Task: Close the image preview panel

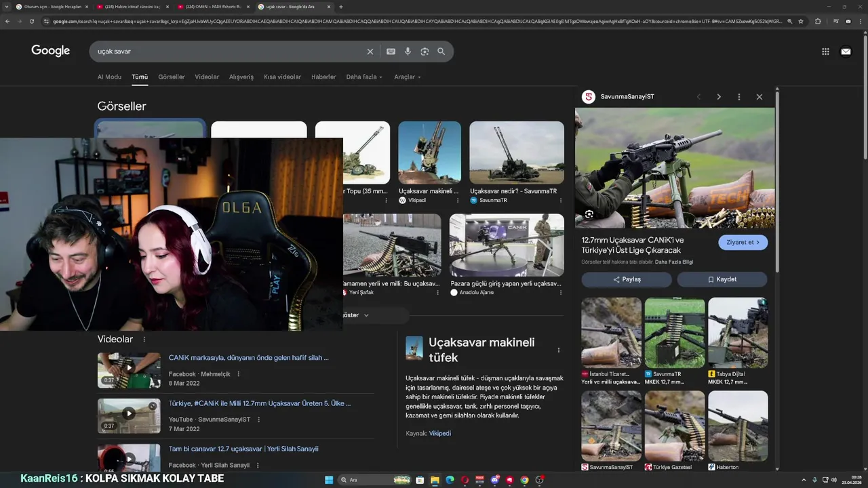Action: 759,97
